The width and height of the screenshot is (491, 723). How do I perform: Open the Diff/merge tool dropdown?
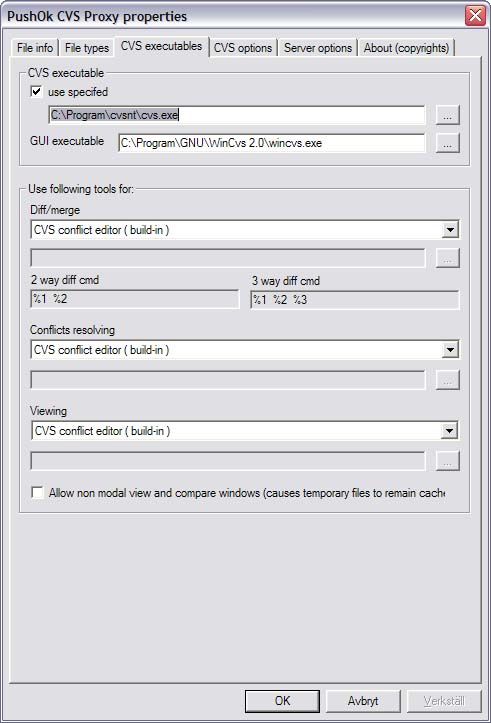[x=450, y=229]
